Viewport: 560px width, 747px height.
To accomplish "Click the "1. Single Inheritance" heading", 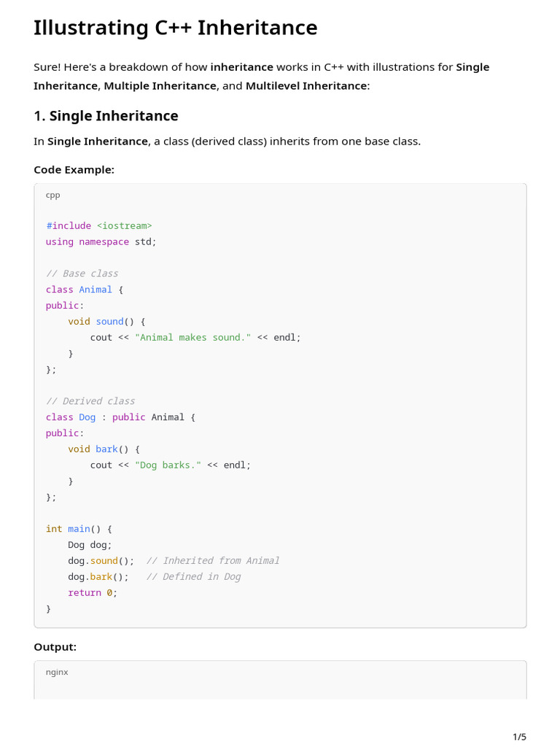I will [106, 116].
